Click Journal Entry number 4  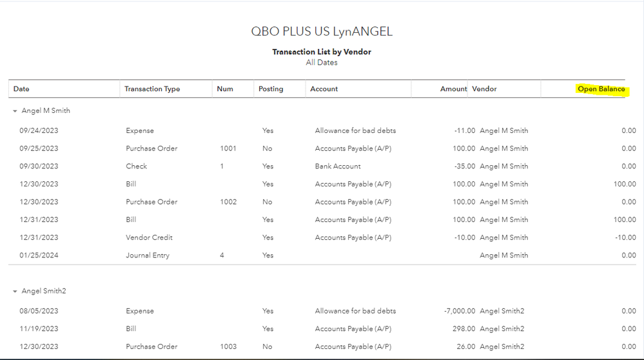coord(222,255)
